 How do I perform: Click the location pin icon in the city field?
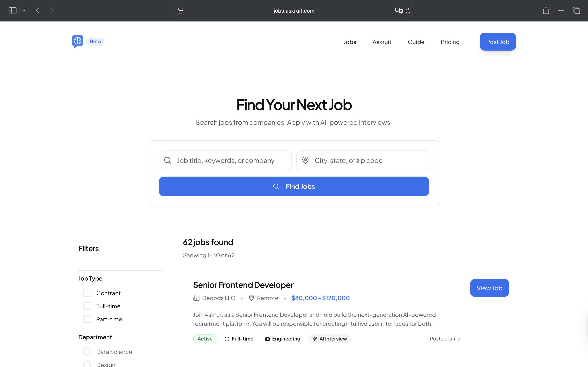tap(305, 160)
